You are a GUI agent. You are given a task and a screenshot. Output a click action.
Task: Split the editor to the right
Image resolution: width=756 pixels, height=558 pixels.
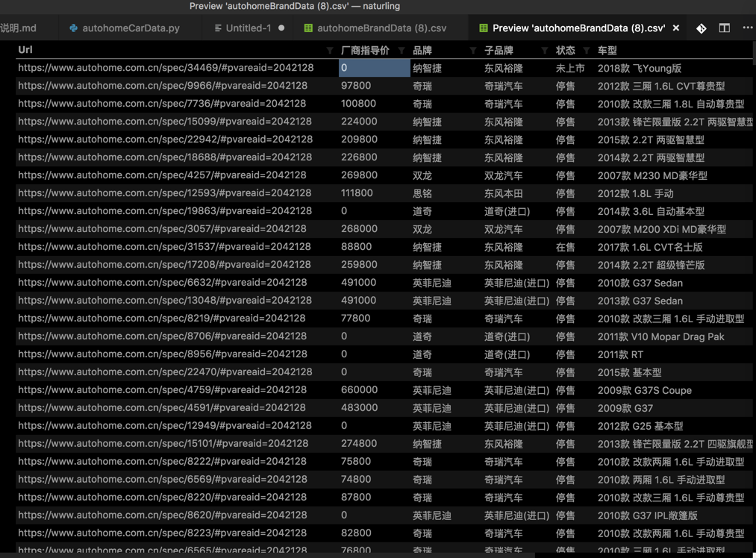coord(724,28)
